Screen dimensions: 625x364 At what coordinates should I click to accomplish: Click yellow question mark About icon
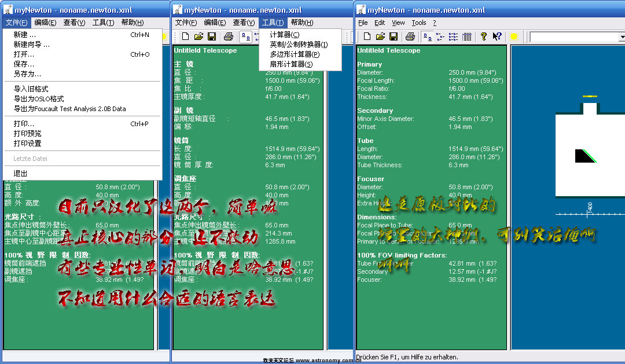483,36
